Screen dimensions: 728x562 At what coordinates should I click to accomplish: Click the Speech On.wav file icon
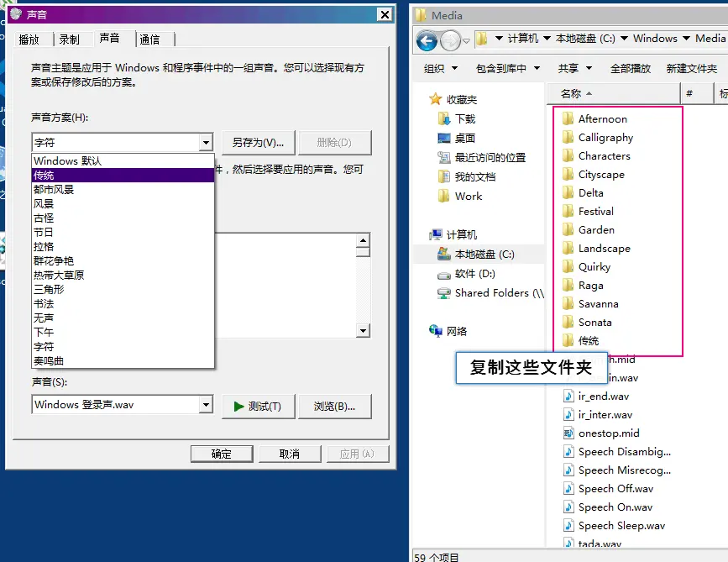[x=568, y=507]
